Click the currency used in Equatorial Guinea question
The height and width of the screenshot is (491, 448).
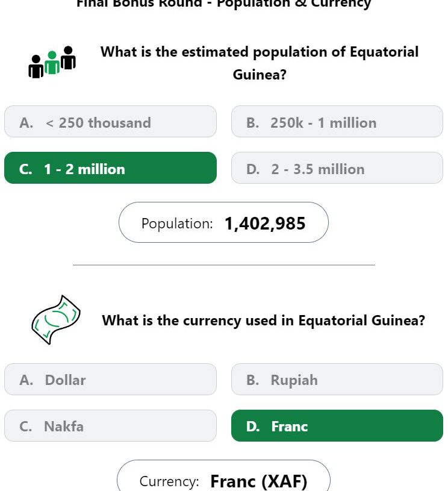point(263,321)
